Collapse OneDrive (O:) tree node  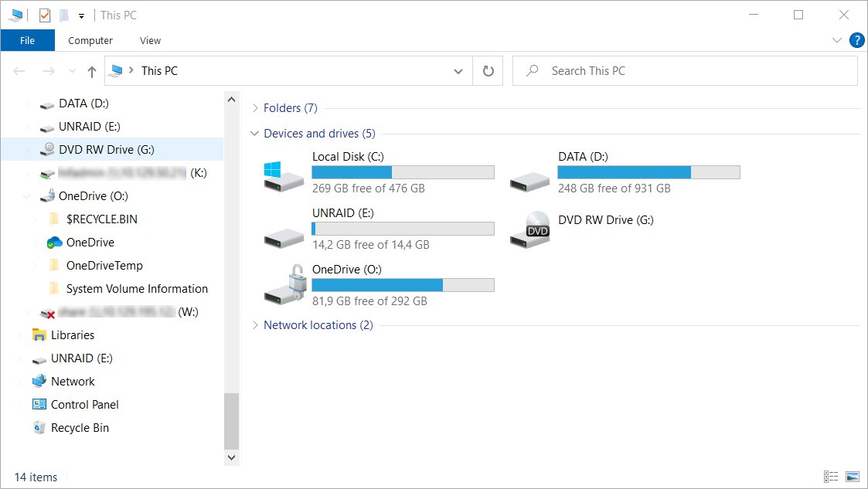[x=26, y=195]
